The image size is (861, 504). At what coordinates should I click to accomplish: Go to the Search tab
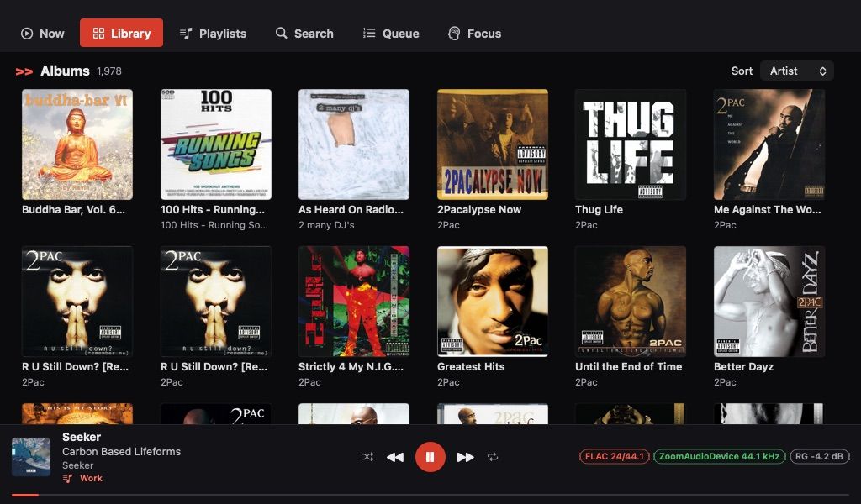(x=304, y=34)
